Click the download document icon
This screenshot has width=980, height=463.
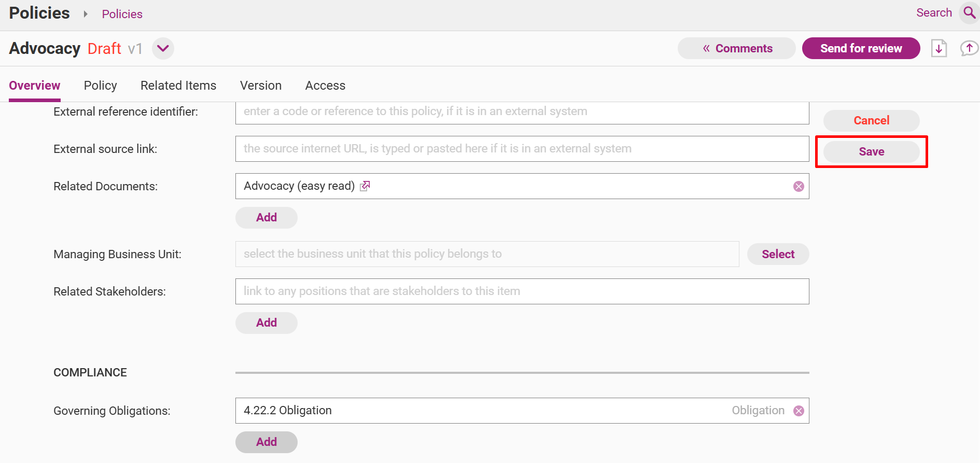(939, 48)
